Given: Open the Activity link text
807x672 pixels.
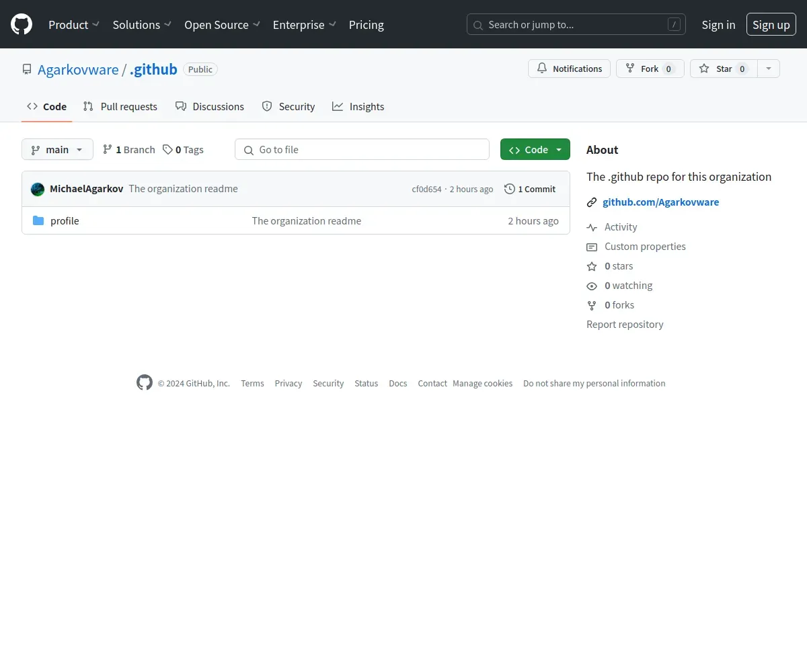Looking at the screenshot, I should pyautogui.click(x=621, y=227).
